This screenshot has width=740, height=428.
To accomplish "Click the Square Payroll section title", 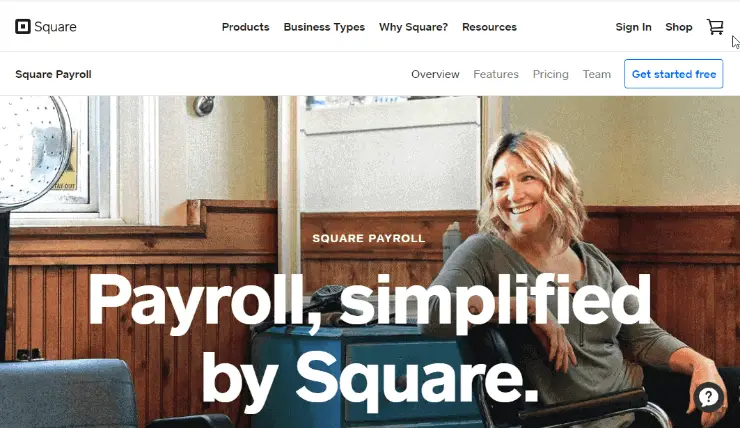I will 53,74.
